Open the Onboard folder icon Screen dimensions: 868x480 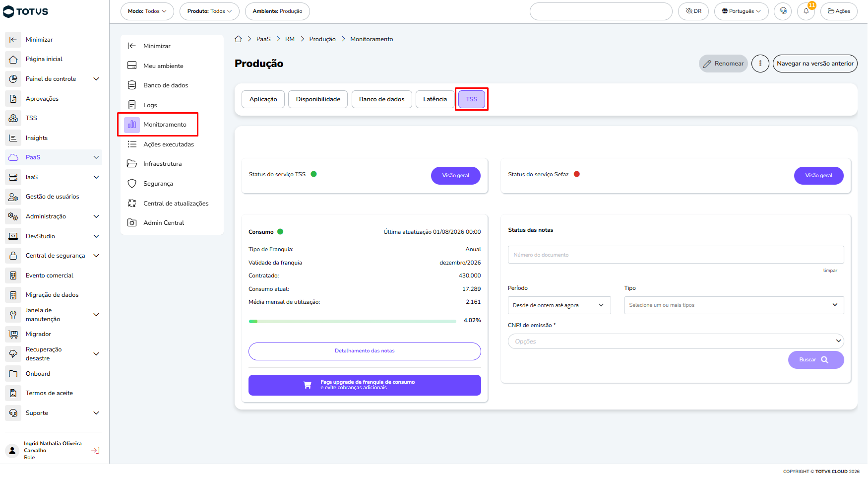pos(13,374)
